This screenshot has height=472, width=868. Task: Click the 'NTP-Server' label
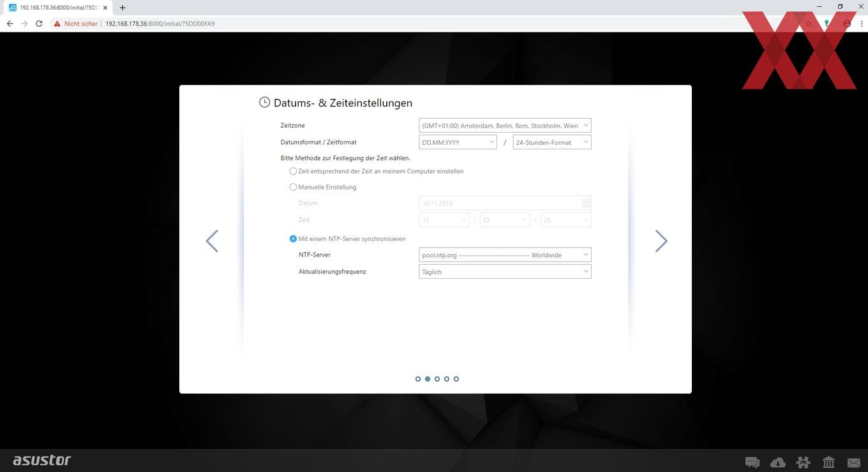pyautogui.click(x=315, y=254)
